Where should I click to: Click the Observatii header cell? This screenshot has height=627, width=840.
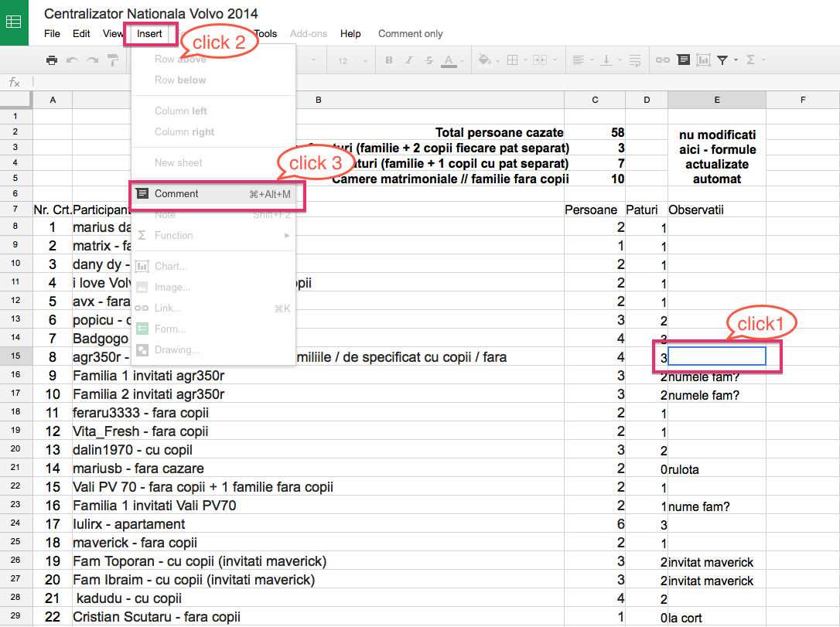(x=717, y=210)
